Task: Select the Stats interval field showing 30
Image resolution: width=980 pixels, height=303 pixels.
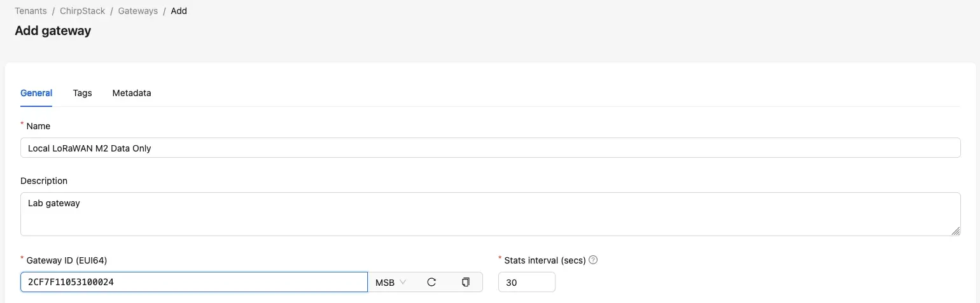Action: tap(527, 282)
